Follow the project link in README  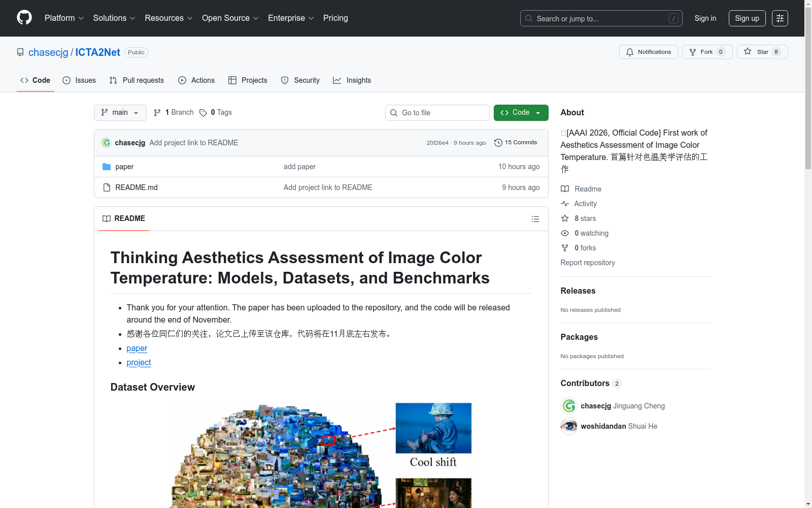(x=139, y=363)
